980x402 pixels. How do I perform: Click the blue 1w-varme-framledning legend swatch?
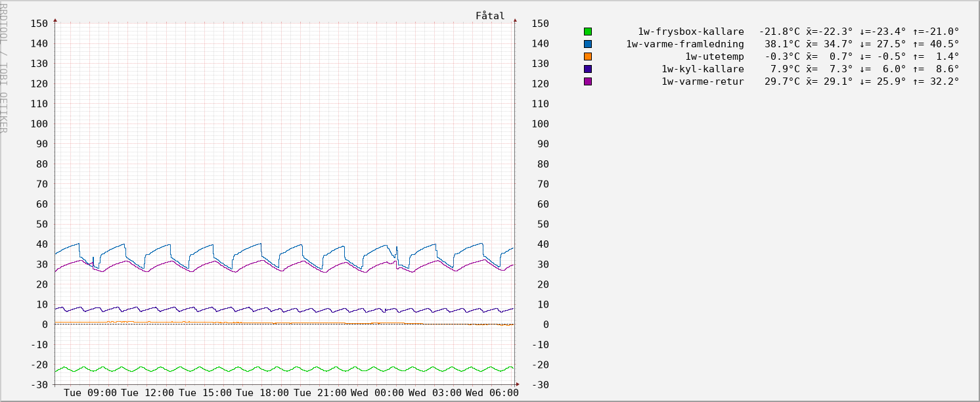pyautogui.click(x=588, y=44)
